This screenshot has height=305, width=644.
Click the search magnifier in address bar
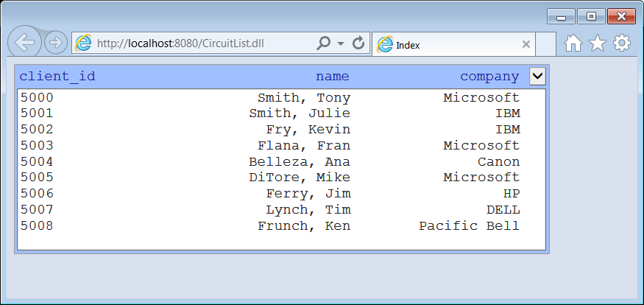click(x=324, y=43)
